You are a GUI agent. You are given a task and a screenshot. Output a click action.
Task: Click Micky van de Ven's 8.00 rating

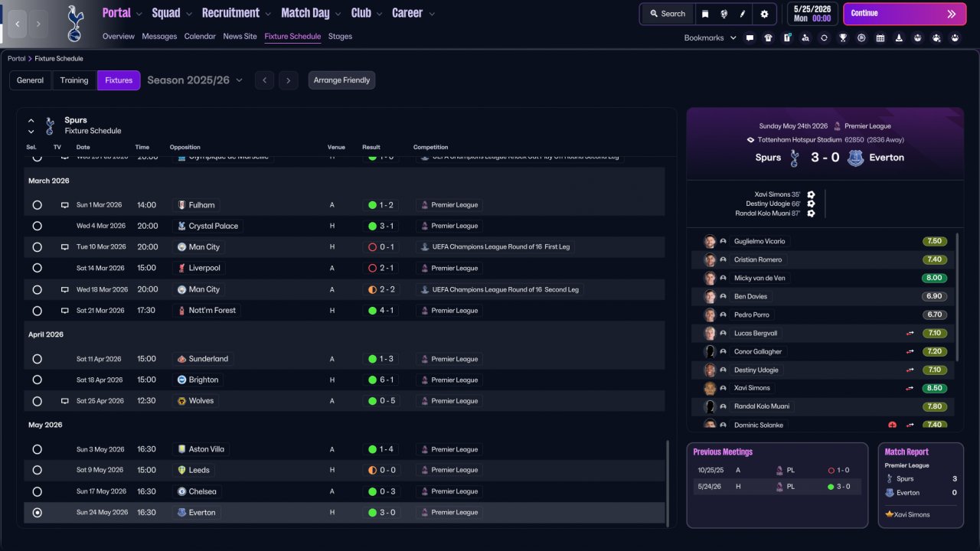[934, 278]
